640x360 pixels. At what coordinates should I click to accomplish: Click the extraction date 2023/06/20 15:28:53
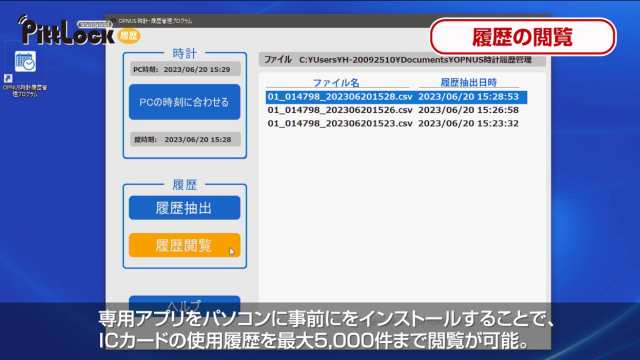point(469,97)
